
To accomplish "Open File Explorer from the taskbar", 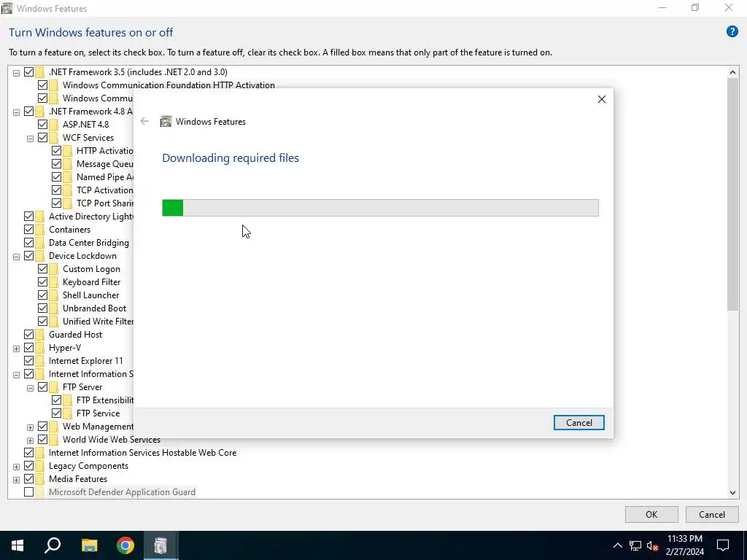I will click(x=89, y=545).
